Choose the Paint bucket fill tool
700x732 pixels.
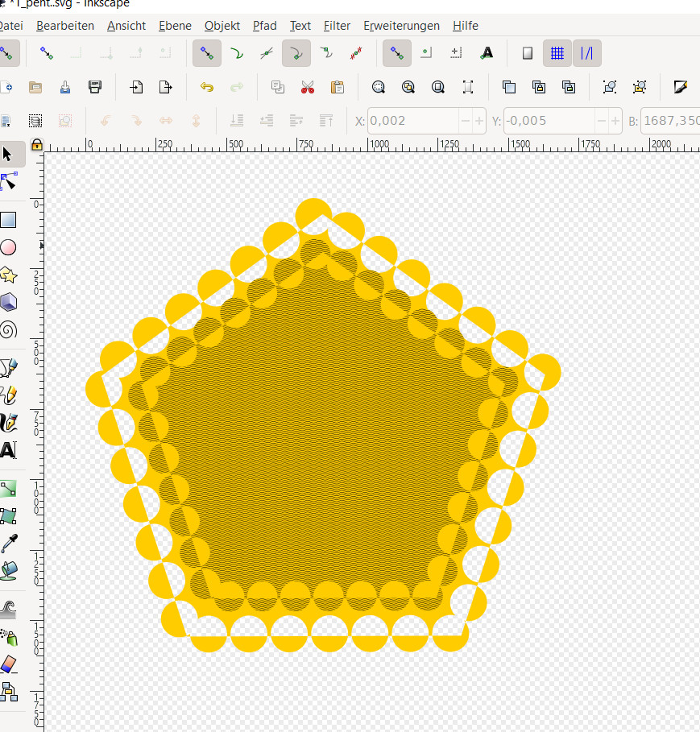coord(10,570)
